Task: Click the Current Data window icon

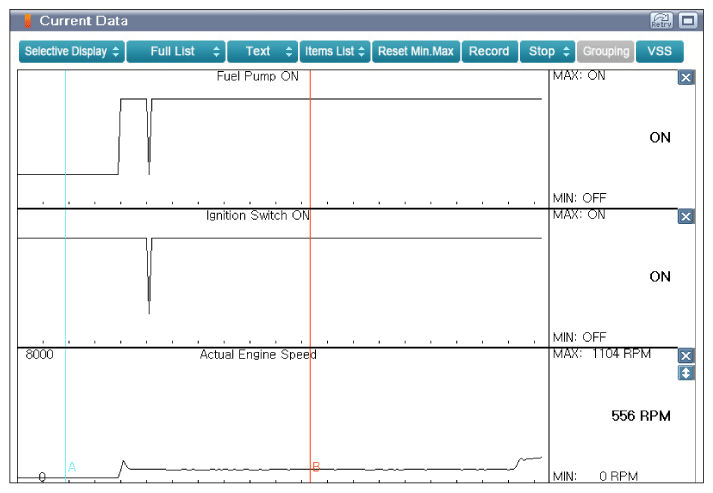Action: tap(28, 21)
